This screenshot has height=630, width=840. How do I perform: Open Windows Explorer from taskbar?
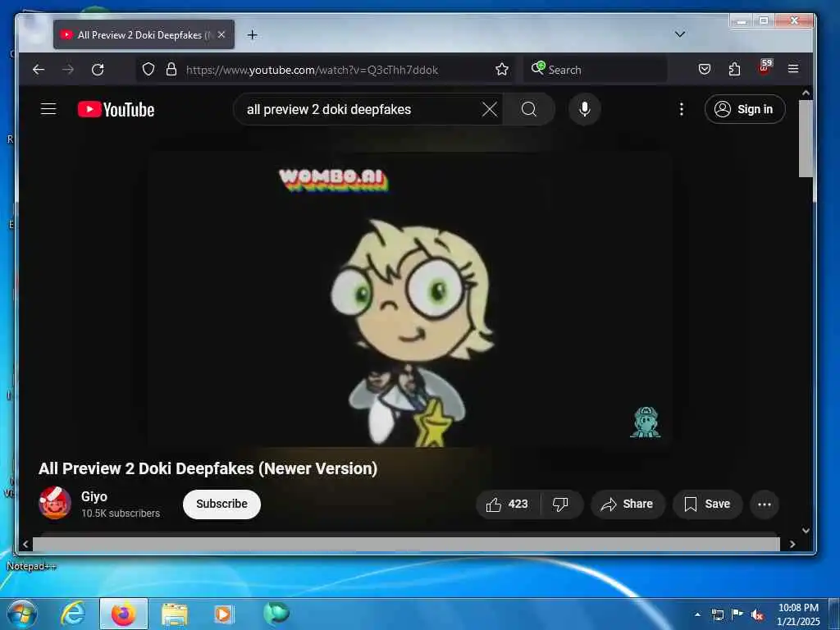[175, 614]
